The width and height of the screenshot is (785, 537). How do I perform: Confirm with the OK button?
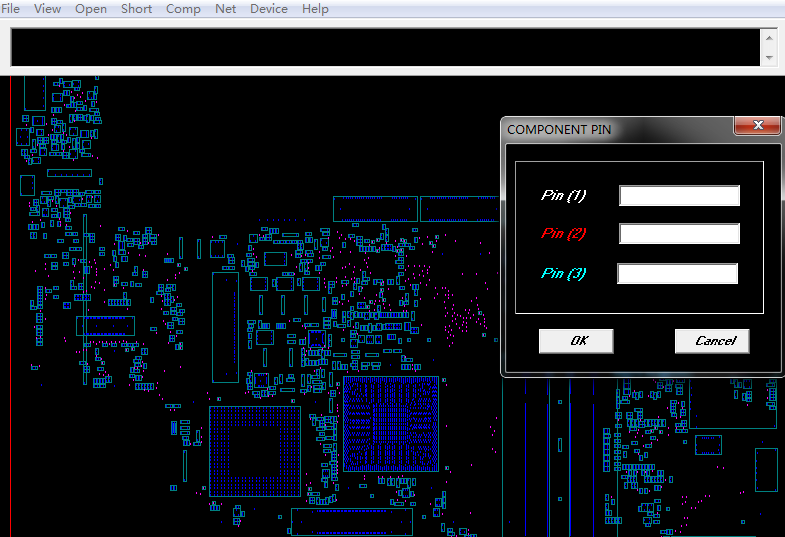click(x=576, y=341)
